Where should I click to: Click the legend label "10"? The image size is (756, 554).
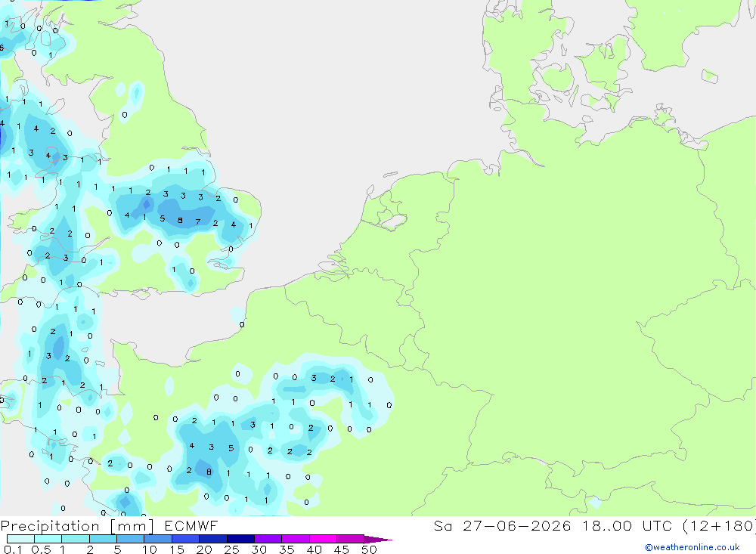click(150, 549)
